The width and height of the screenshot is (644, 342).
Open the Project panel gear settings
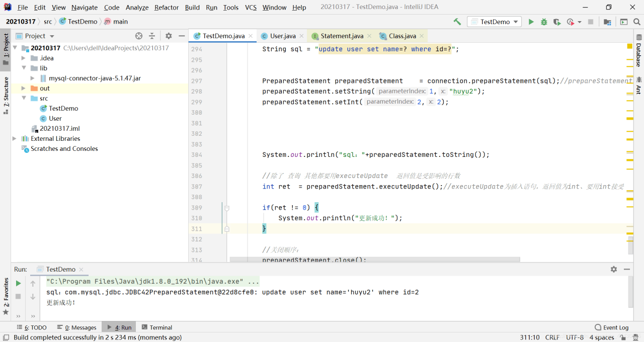pos(169,36)
